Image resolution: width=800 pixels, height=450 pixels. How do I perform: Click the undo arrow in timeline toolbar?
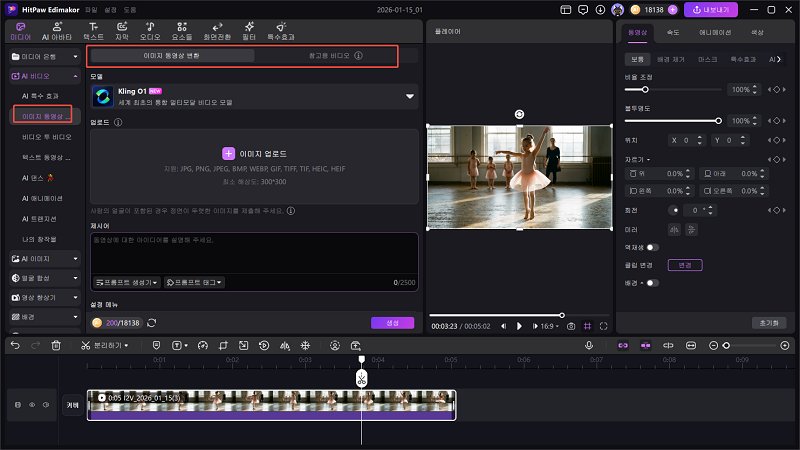pyautogui.click(x=15, y=345)
